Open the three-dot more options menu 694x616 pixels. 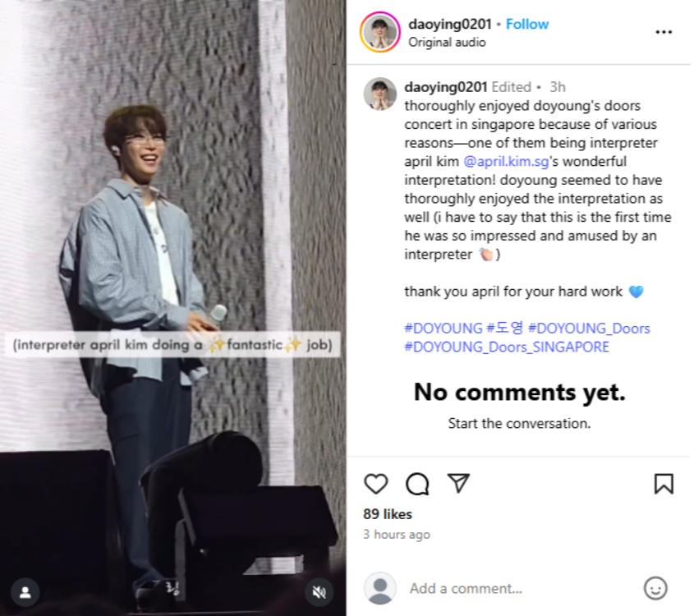point(664,32)
